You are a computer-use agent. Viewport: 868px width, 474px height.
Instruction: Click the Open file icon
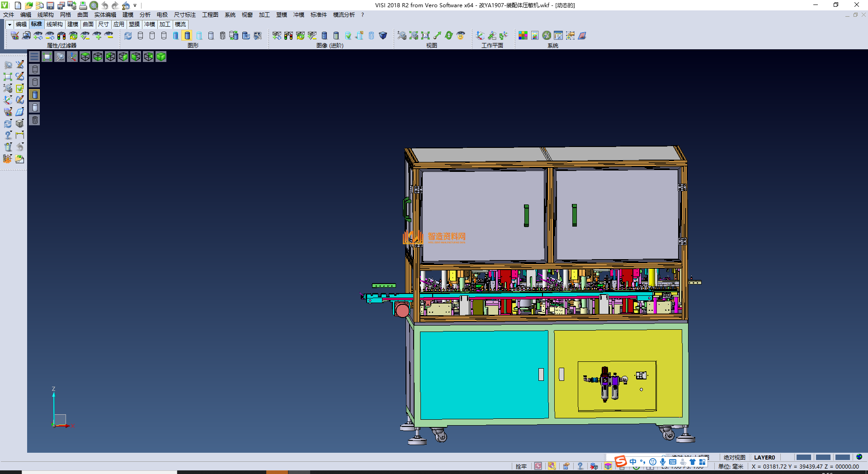28,5
